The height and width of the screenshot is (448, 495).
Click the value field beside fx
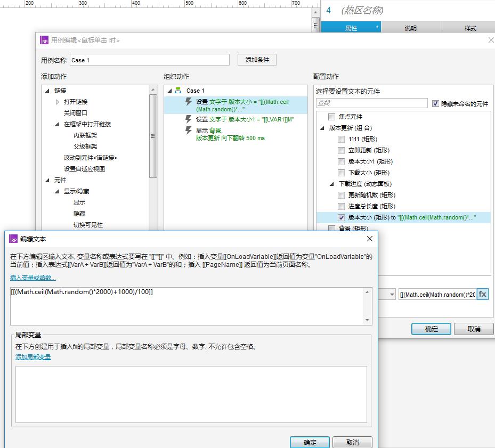(437, 295)
